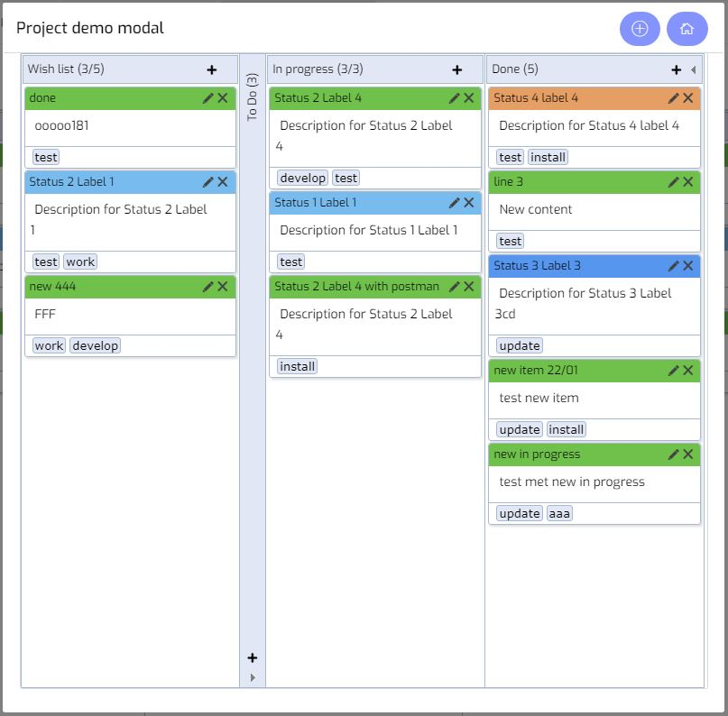
Task: Delete the 'Status 4 label 4' card
Action: click(688, 98)
